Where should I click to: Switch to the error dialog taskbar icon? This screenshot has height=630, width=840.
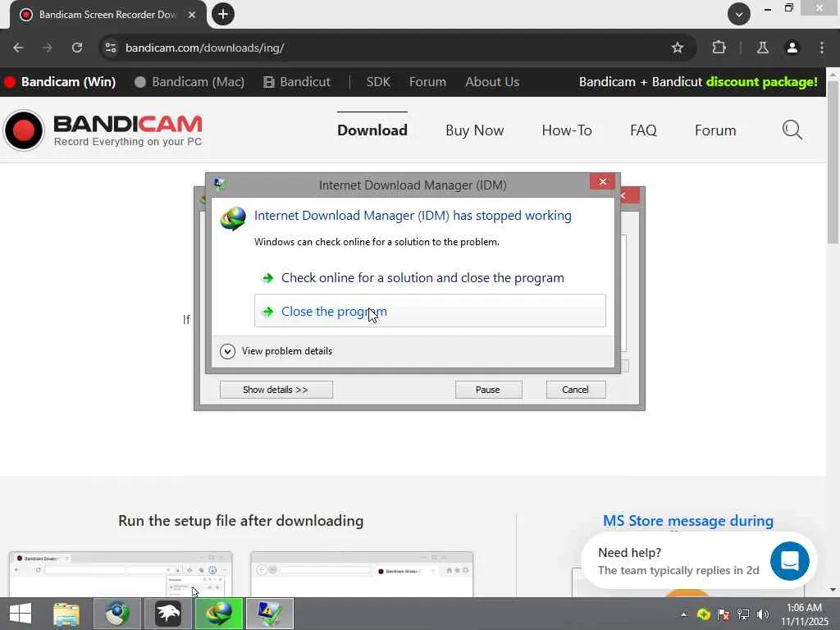pos(269,614)
